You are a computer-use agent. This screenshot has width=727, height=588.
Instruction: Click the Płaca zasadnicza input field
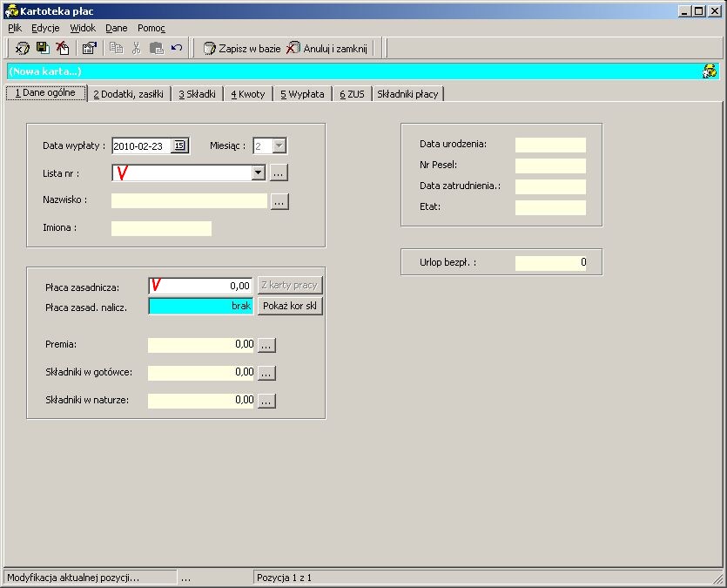pyautogui.click(x=200, y=286)
